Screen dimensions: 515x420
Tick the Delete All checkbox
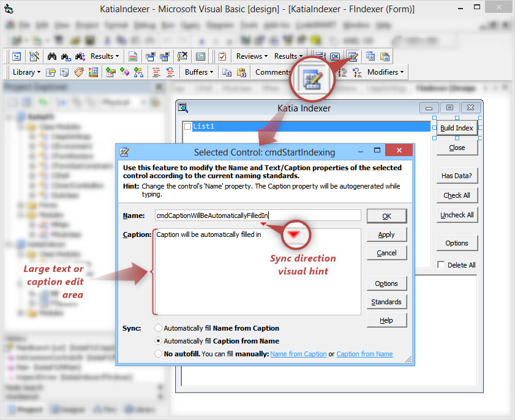click(x=441, y=264)
